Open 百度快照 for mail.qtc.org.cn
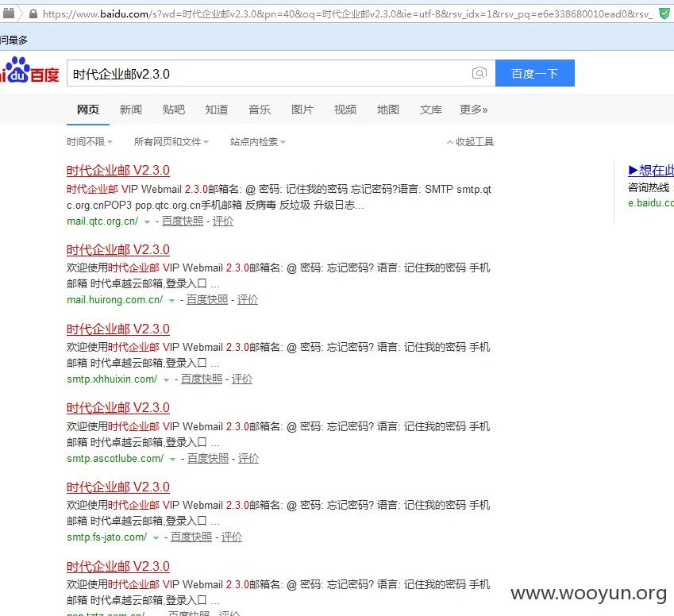Screen dimensions: 674x616 pos(183,221)
